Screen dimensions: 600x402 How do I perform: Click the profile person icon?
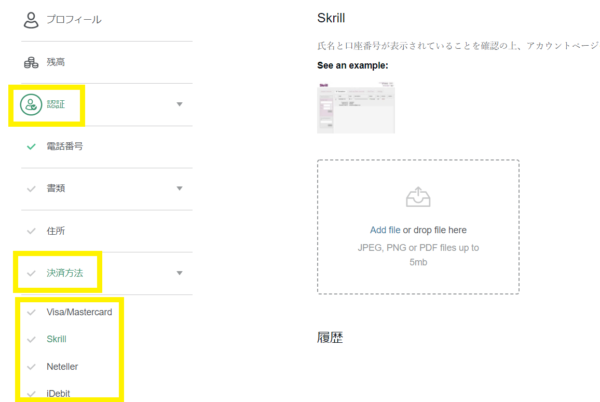(31, 19)
